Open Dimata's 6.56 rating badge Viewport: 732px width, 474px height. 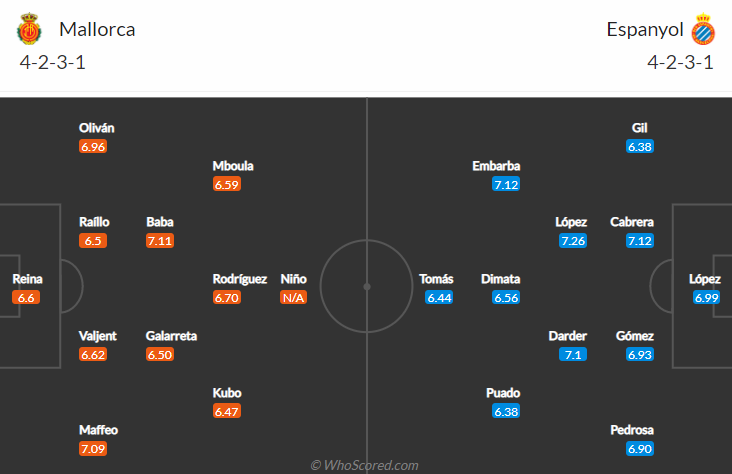[x=506, y=298]
